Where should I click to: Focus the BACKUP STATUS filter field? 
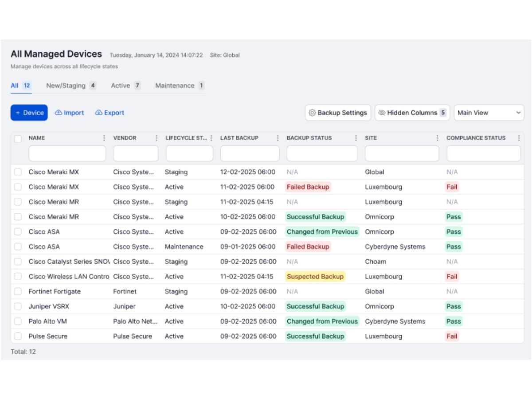pos(322,153)
